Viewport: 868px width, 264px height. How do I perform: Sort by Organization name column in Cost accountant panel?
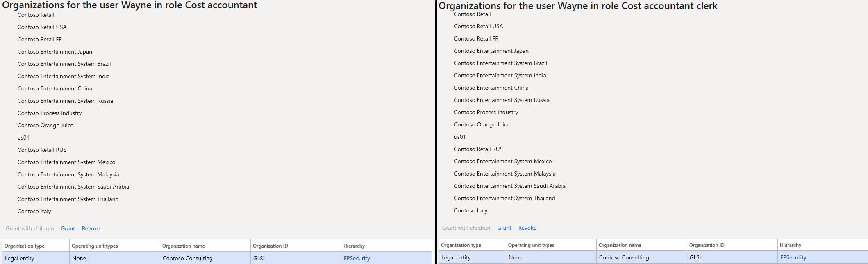pyautogui.click(x=205, y=246)
